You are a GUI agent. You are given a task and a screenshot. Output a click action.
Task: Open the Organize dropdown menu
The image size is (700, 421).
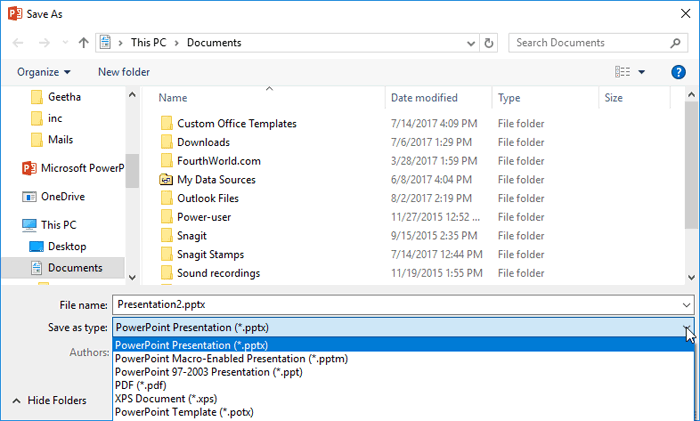(x=44, y=72)
